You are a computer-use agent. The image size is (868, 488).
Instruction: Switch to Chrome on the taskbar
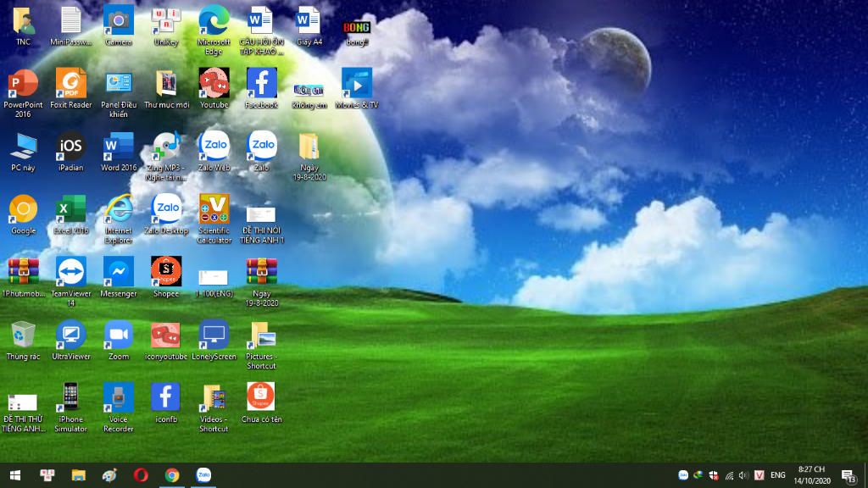pyautogui.click(x=172, y=475)
